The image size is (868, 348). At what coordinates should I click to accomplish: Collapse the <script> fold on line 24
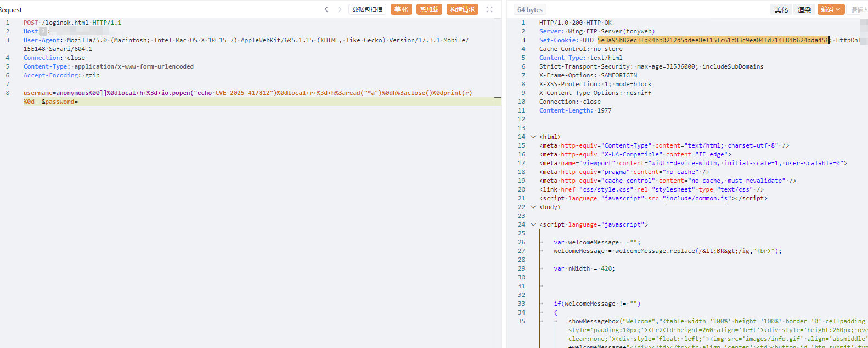pos(533,224)
